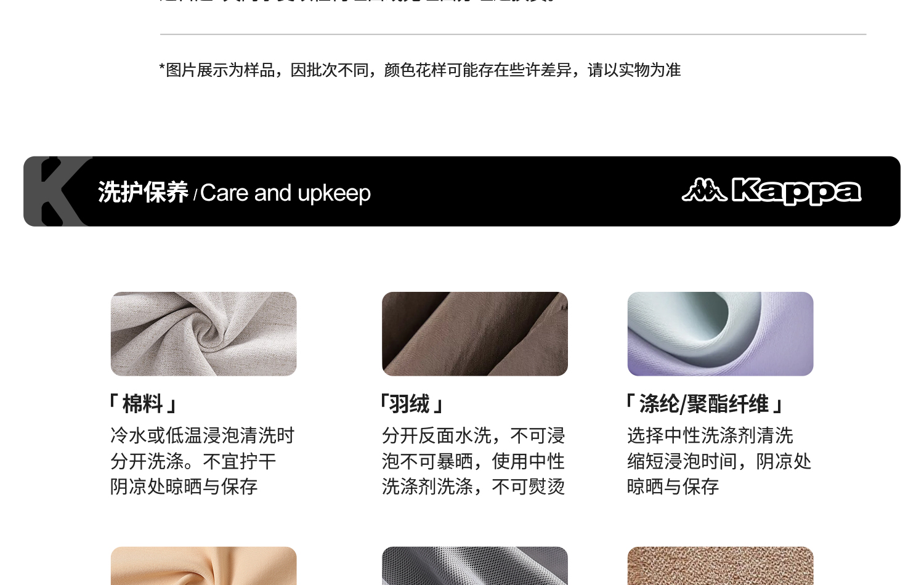Click the sample image disclaimer note
This screenshot has height=585, width=924.
coord(419,70)
